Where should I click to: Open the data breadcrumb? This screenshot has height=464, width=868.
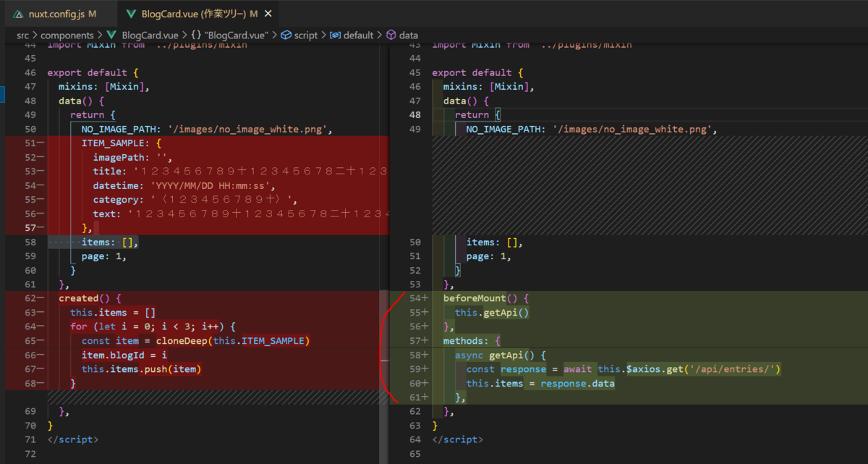click(409, 35)
